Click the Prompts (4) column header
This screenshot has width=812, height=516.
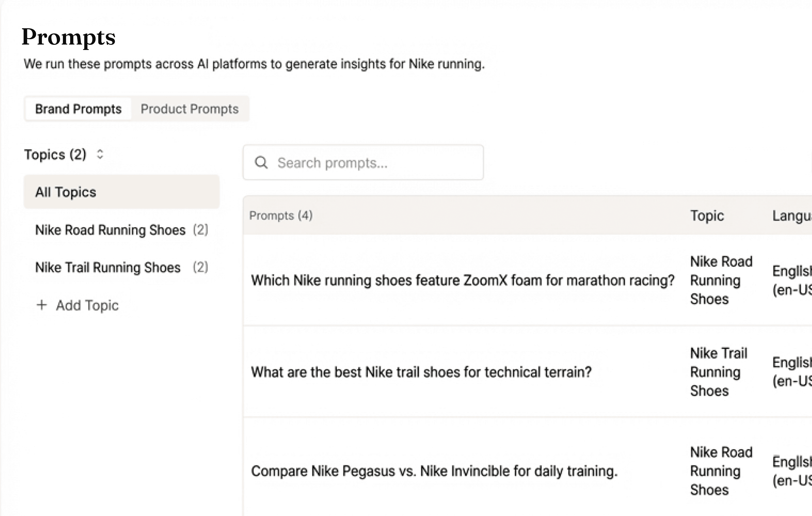pyautogui.click(x=281, y=215)
